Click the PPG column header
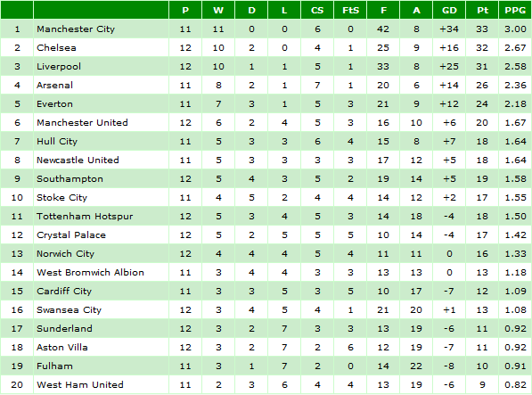Image resolution: width=532 pixels, height=395 pixels. [x=515, y=10]
